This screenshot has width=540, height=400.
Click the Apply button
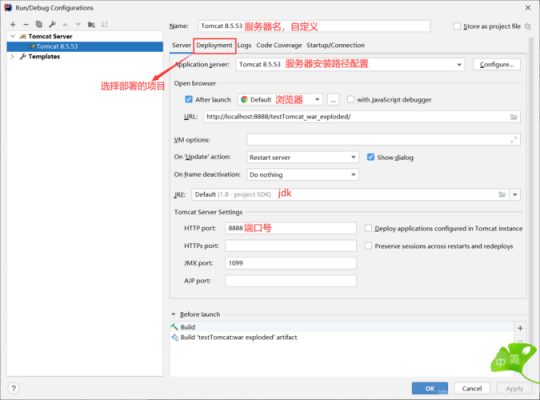tap(514, 388)
